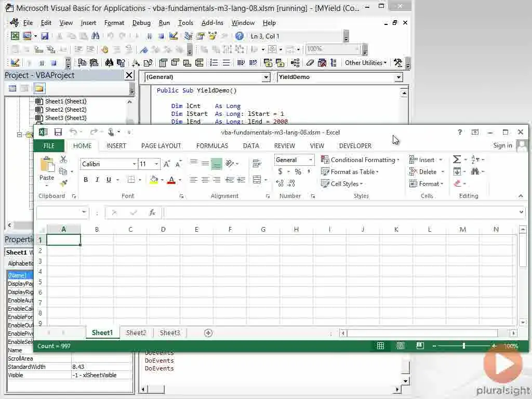Screen dimensions: 532x399
Task: Click Sign in link in Excel
Action: click(x=502, y=145)
